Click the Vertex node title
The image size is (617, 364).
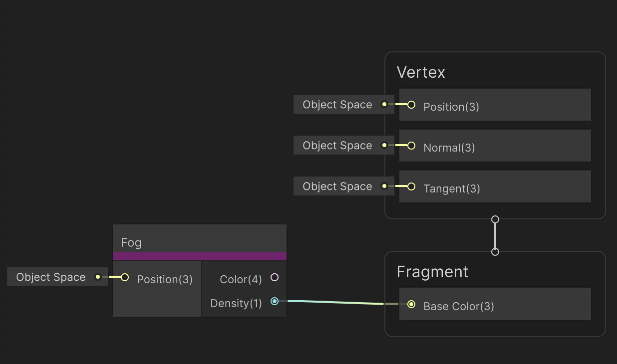[x=420, y=72]
